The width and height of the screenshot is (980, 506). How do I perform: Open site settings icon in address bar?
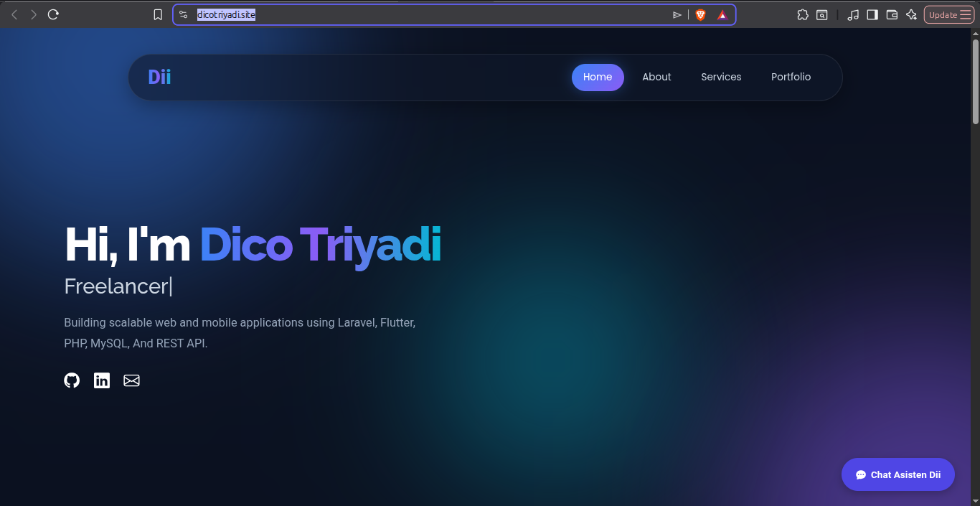pos(184,14)
